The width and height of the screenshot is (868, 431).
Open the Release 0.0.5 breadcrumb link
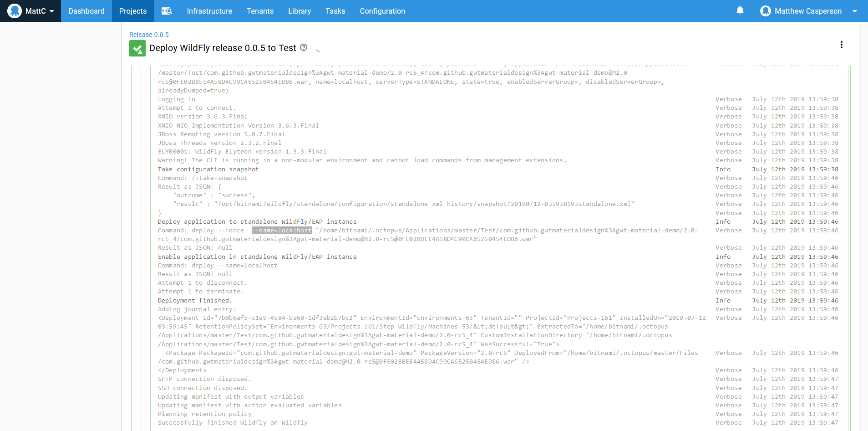coord(149,34)
